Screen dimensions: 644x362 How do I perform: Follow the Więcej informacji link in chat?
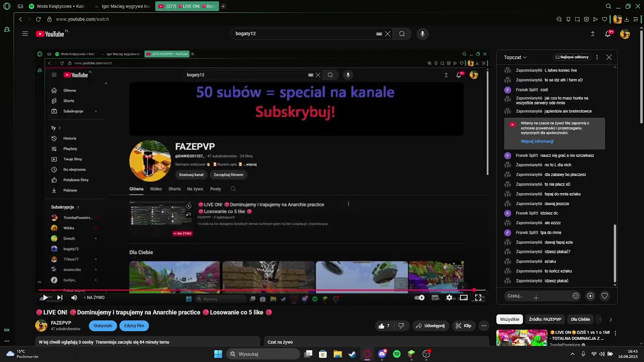pos(537,141)
